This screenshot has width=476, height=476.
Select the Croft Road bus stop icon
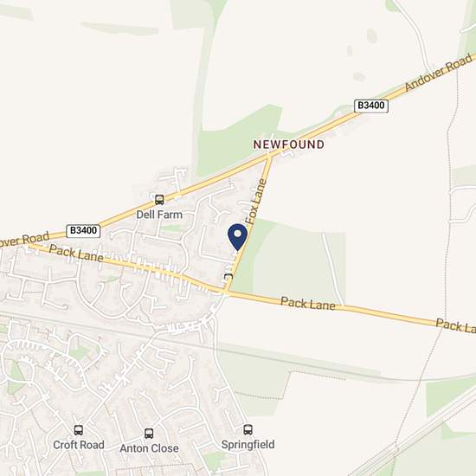tap(79, 430)
